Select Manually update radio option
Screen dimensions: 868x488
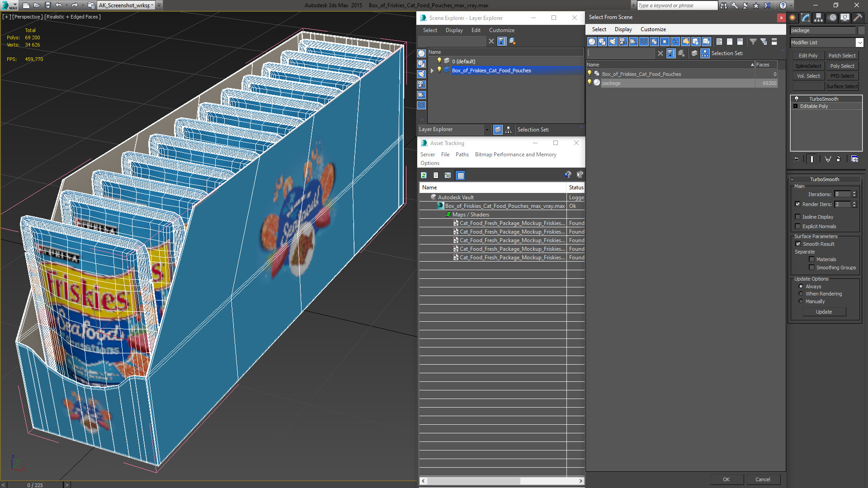coord(801,301)
